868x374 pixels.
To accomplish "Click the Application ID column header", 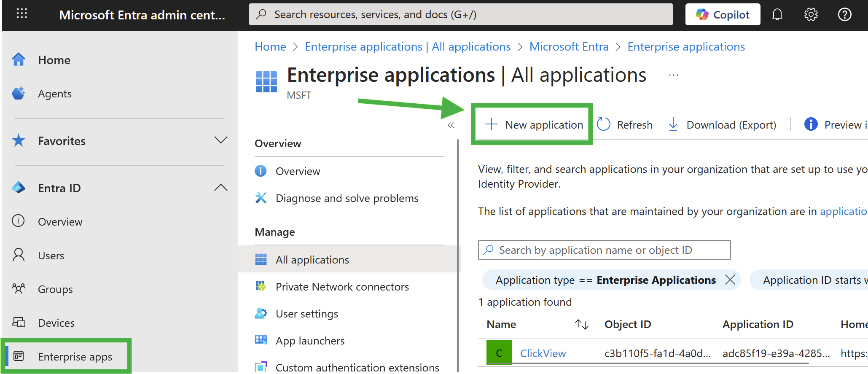I will 758,324.
